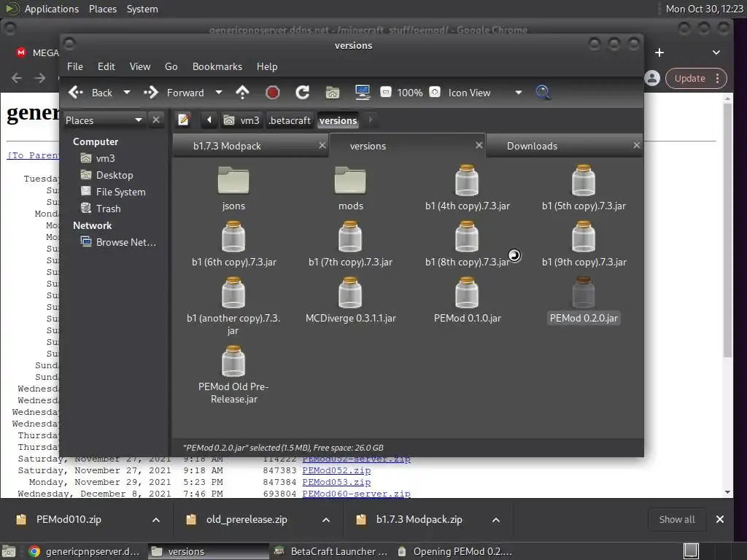Open PEMod060-server.zip link in Chrome
747x560 pixels.
click(x=356, y=494)
